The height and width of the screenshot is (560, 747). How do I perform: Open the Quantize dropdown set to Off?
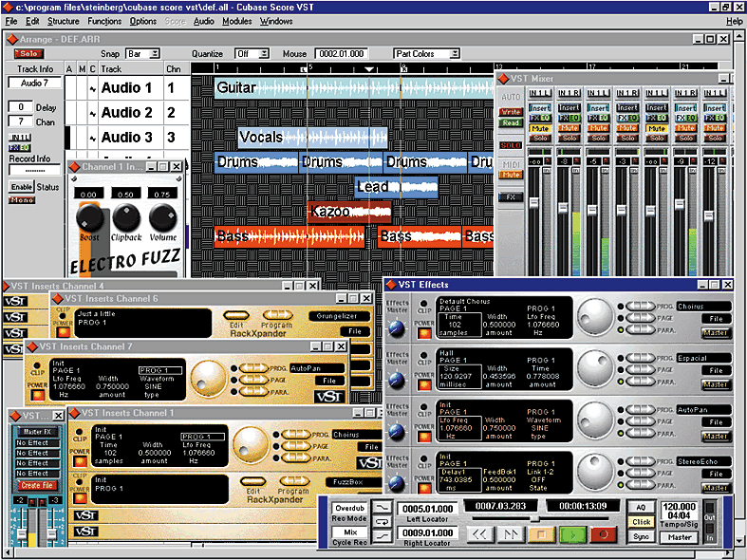pyautogui.click(x=252, y=54)
